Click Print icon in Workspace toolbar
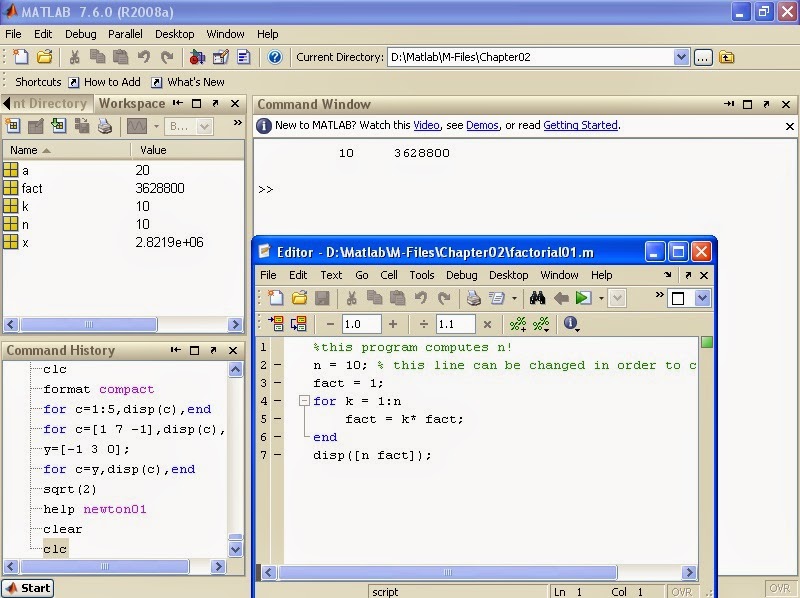Image resolution: width=800 pixels, height=598 pixels. 105,126
